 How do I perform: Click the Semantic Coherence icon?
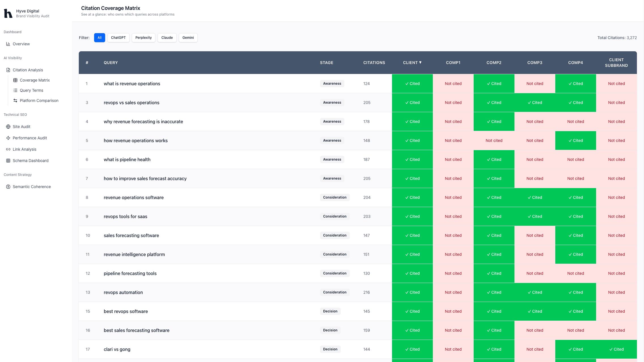point(8,187)
